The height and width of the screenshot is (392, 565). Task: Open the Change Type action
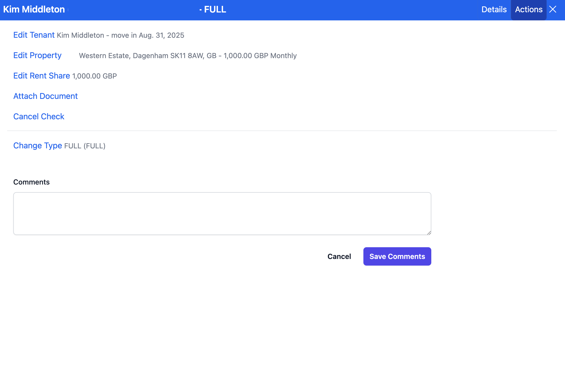point(38,146)
